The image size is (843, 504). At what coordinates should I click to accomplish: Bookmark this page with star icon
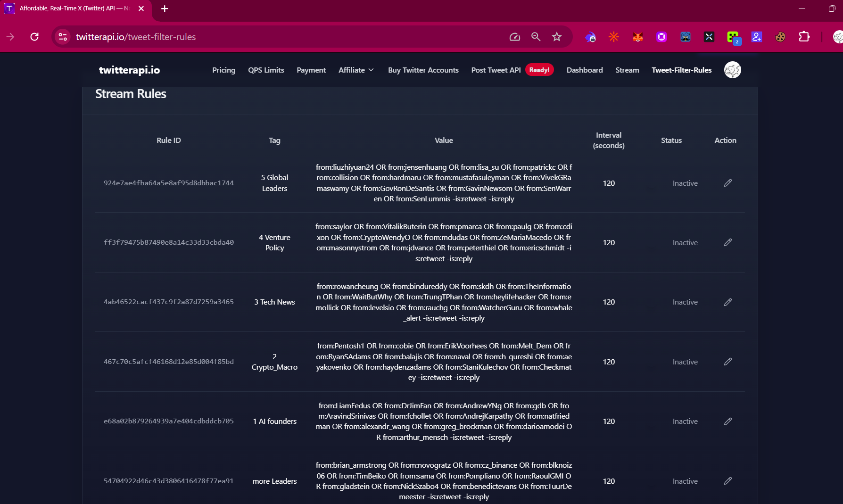[x=557, y=37]
